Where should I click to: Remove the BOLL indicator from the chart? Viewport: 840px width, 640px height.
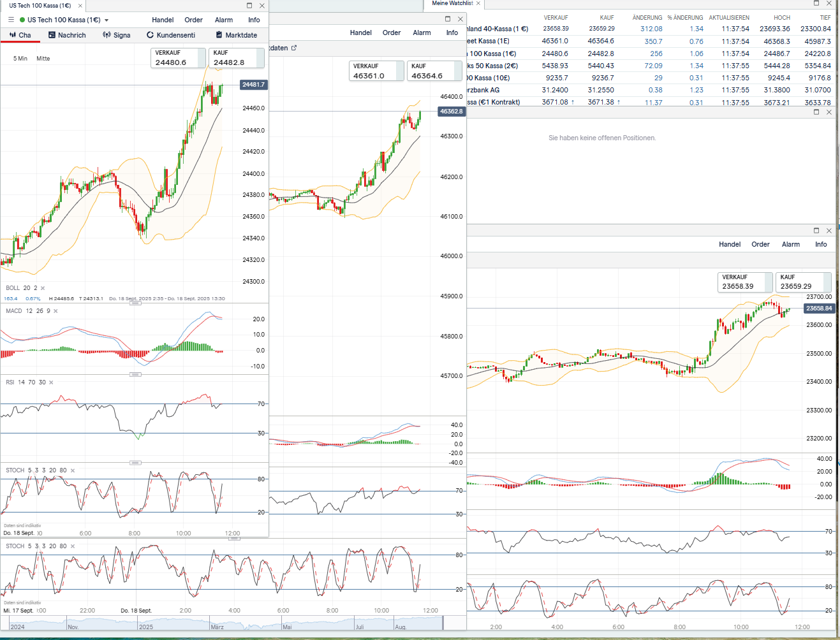pyautogui.click(x=43, y=288)
